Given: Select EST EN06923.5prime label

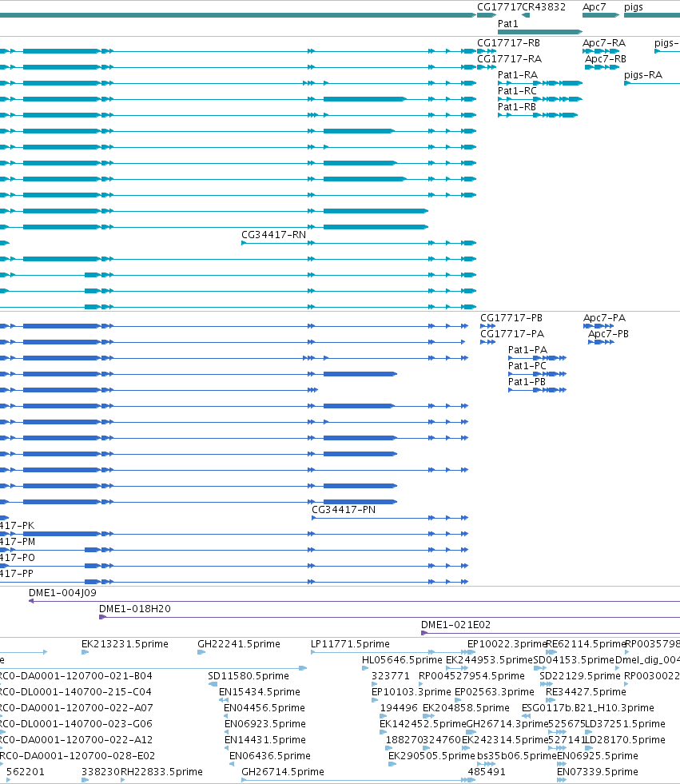Looking at the screenshot, I should [265, 724].
